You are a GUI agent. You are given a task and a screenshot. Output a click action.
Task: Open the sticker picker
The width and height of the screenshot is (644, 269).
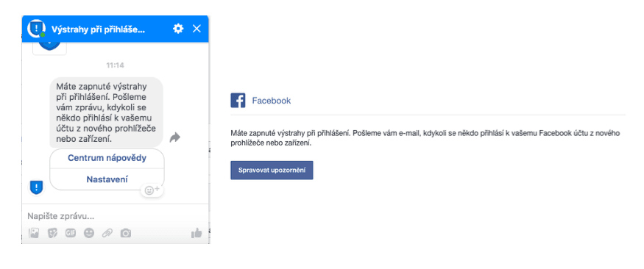pyautogui.click(x=52, y=233)
